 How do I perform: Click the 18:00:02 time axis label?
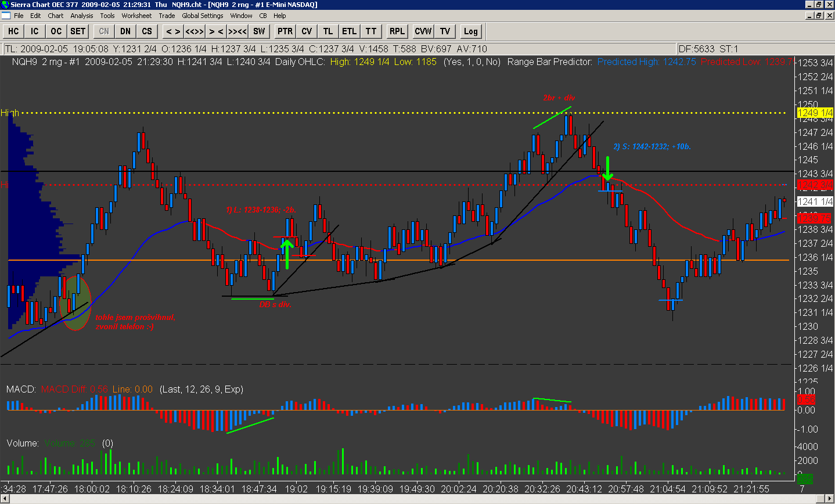[92, 489]
